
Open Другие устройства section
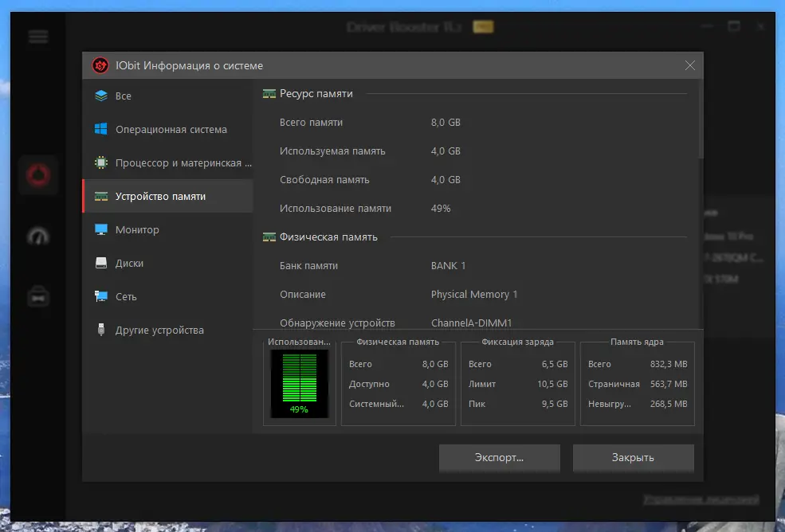pyautogui.click(x=167, y=331)
